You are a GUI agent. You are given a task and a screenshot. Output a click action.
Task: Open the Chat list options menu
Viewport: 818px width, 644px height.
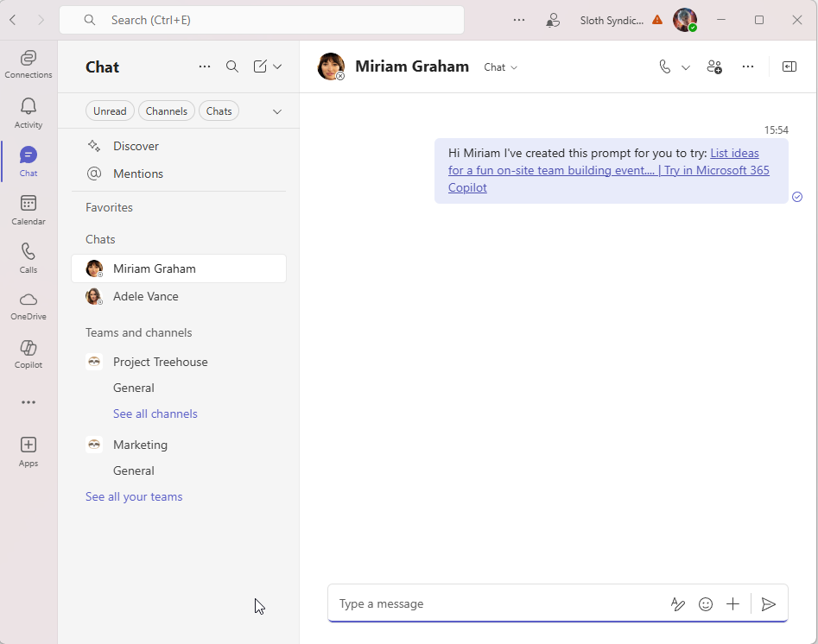click(205, 66)
